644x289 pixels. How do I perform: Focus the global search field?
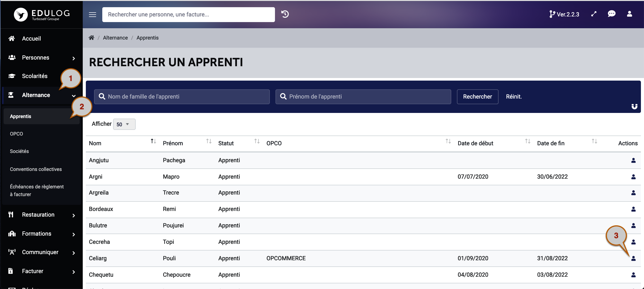(x=189, y=15)
